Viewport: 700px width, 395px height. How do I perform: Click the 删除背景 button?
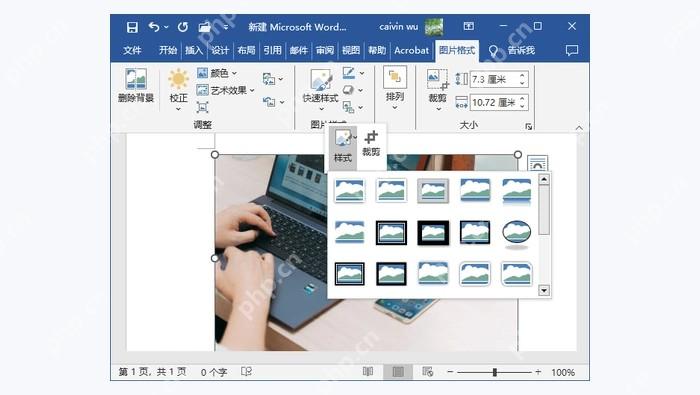pyautogui.click(x=136, y=85)
